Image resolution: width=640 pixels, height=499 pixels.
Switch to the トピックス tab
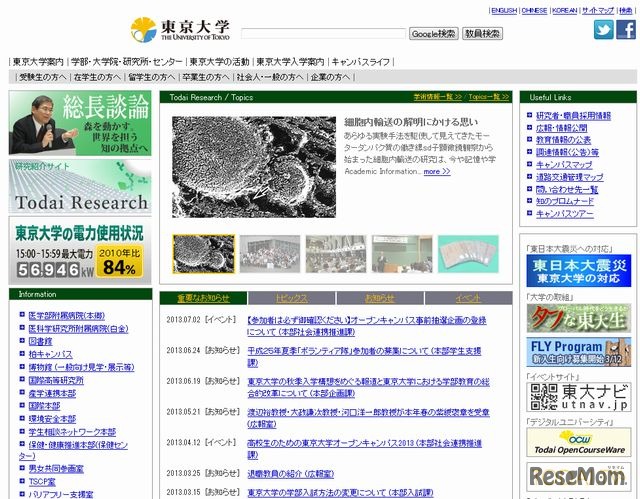pyautogui.click(x=291, y=298)
